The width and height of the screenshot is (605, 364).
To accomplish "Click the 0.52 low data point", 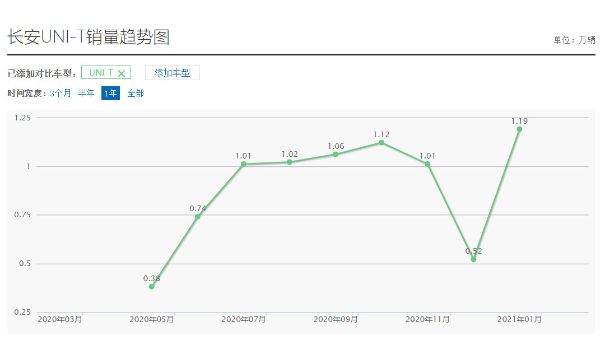I will 473,259.
